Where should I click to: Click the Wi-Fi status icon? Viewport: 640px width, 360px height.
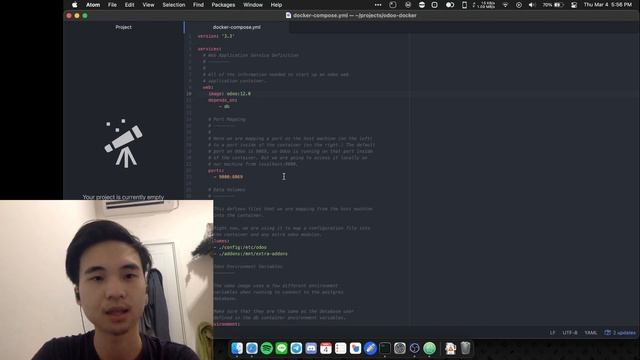(505, 5)
